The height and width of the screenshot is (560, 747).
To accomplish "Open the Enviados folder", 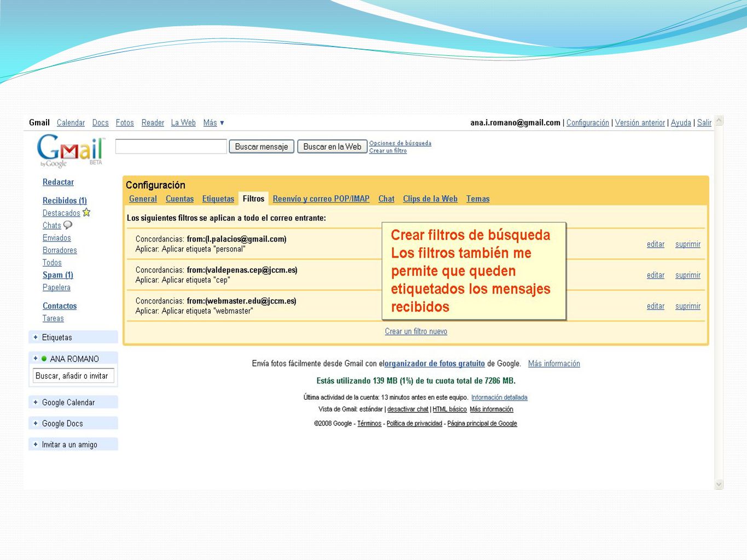I will [x=57, y=238].
